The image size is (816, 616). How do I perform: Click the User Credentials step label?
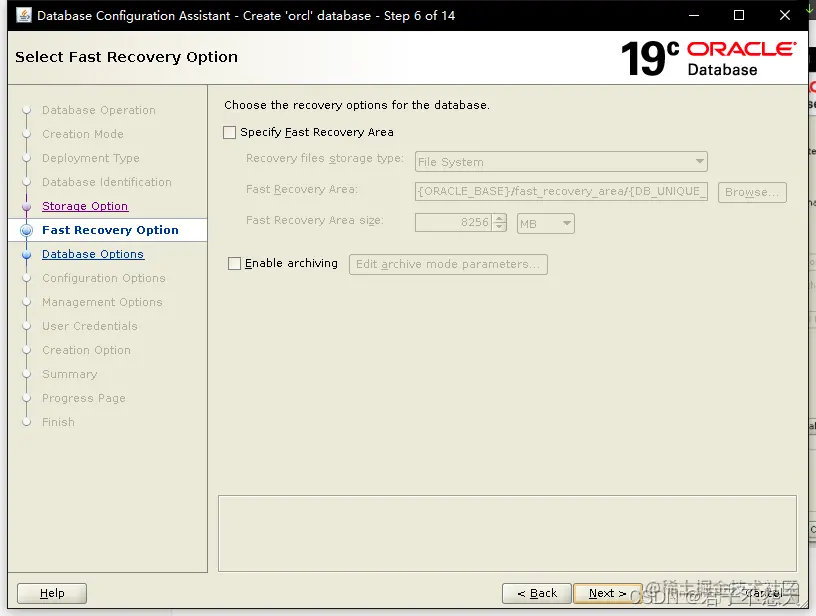click(90, 326)
